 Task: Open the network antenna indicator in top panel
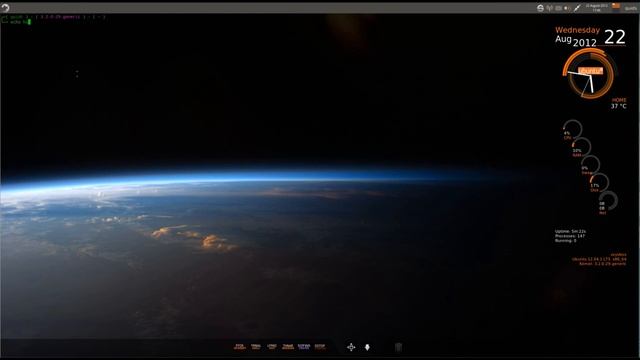pyautogui.click(x=549, y=8)
